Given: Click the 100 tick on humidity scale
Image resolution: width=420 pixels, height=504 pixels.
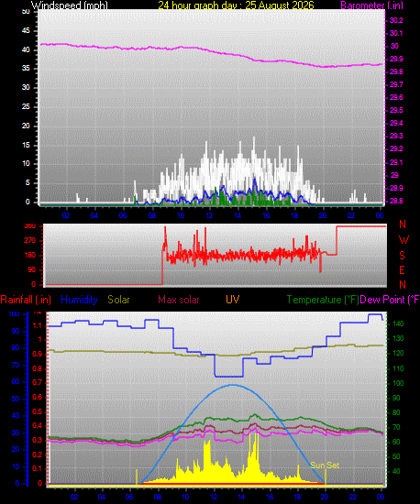Looking at the screenshot, I should pyautogui.click(x=14, y=313).
